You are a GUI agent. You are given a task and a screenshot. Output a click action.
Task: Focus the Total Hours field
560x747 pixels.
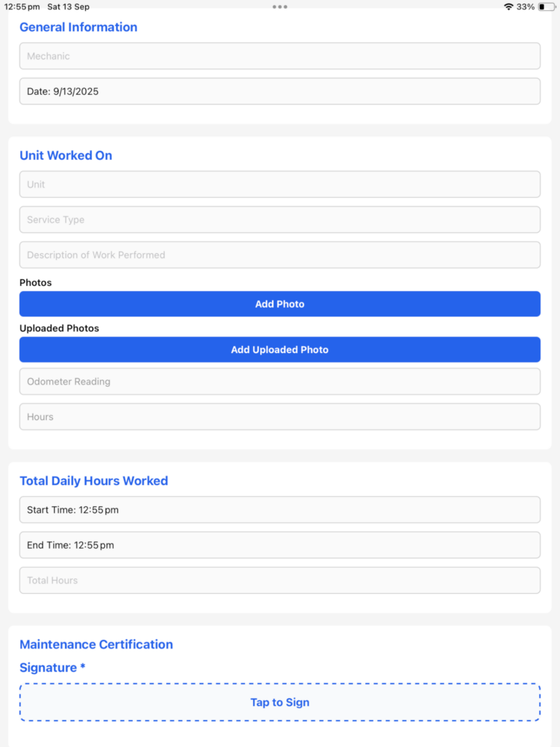coord(280,581)
